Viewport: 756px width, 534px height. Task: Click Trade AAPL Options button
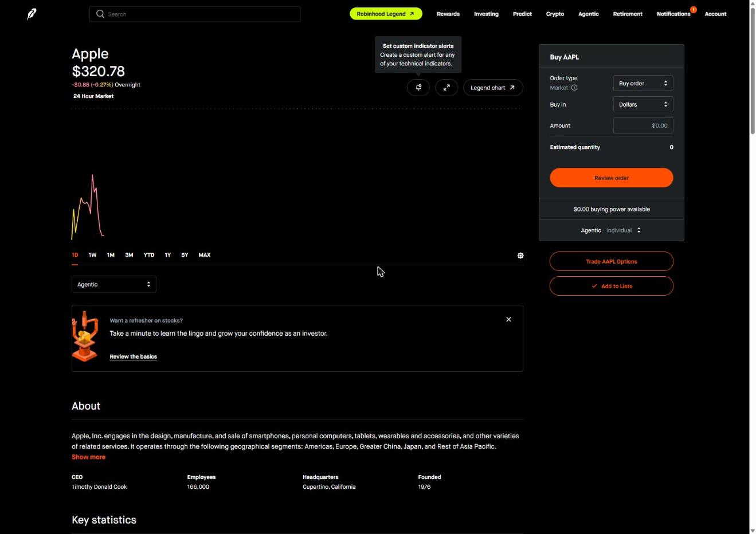pos(612,261)
